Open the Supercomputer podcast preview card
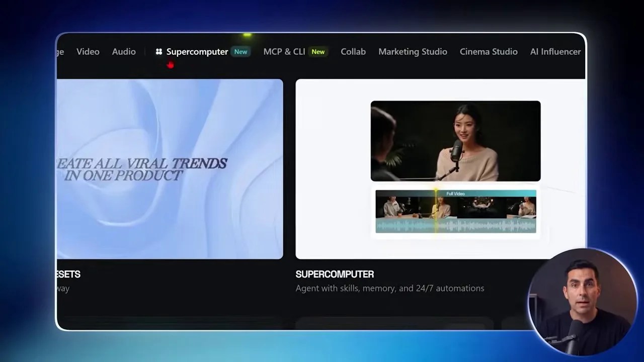This screenshot has height=362, width=644. pos(440,169)
